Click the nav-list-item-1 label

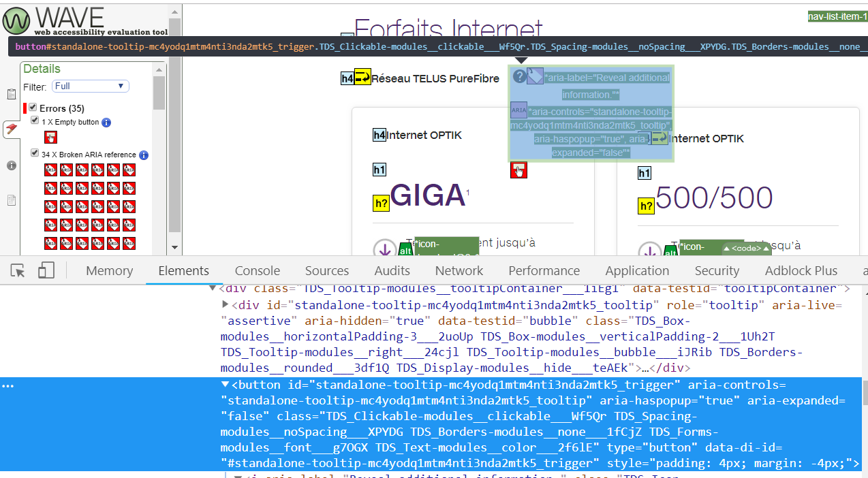click(837, 16)
